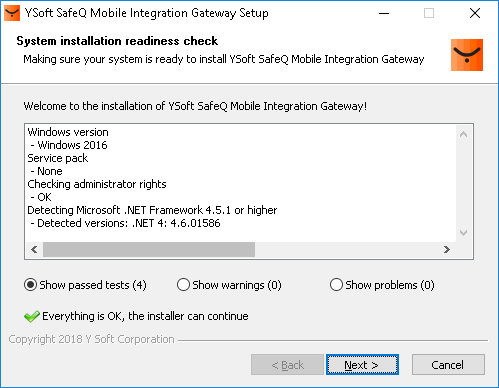Close the setup window

pos(475,13)
